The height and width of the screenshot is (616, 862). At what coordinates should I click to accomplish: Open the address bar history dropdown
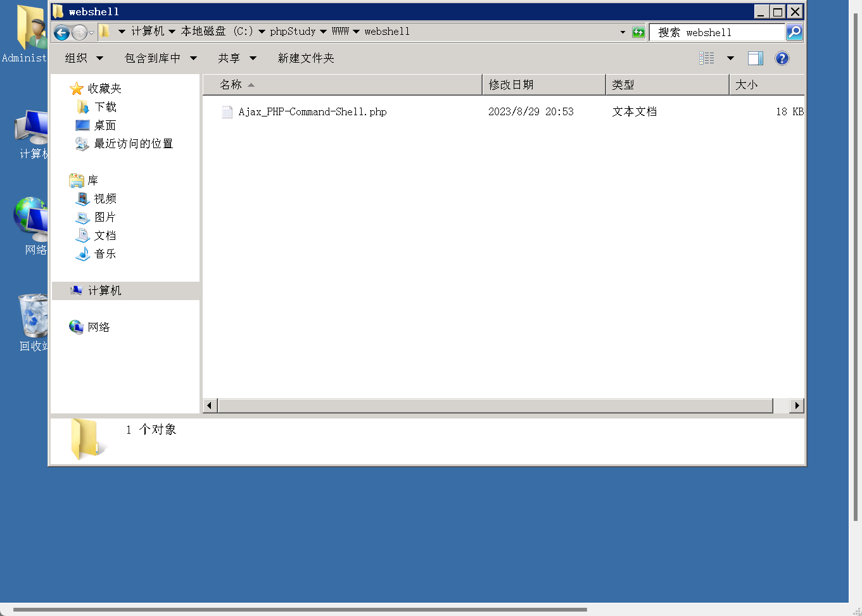pos(622,32)
